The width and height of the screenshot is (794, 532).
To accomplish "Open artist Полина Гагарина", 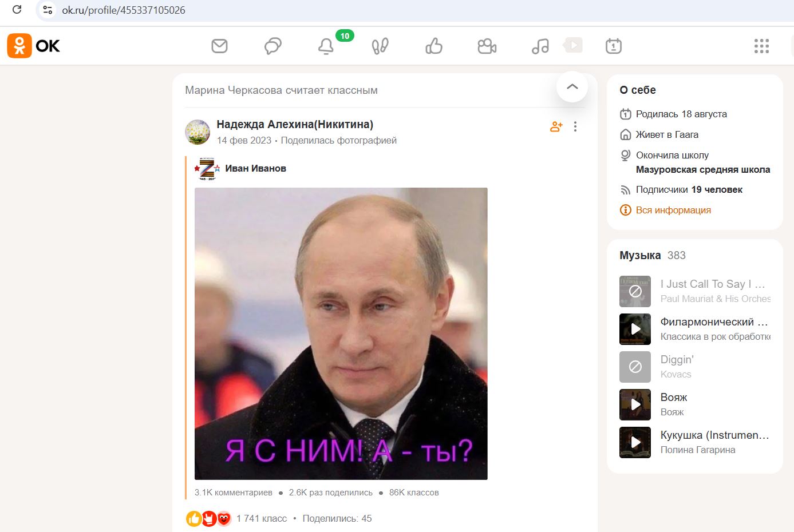I will pos(698,450).
